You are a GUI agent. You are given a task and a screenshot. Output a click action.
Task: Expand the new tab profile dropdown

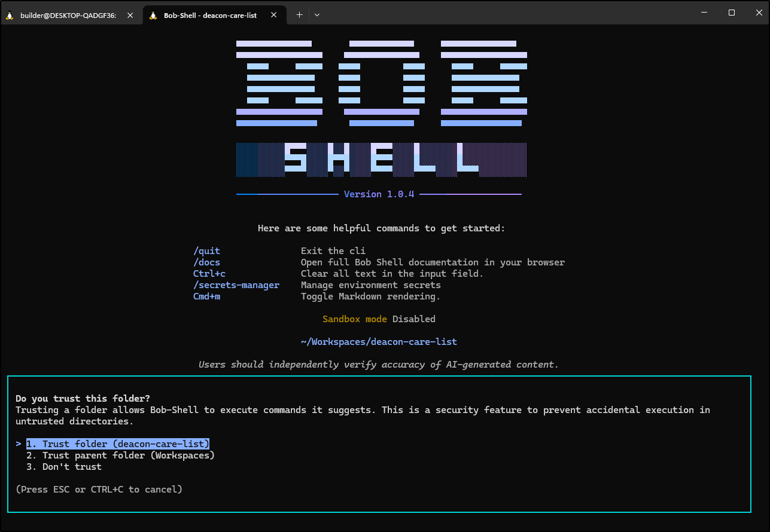pos(317,15)
